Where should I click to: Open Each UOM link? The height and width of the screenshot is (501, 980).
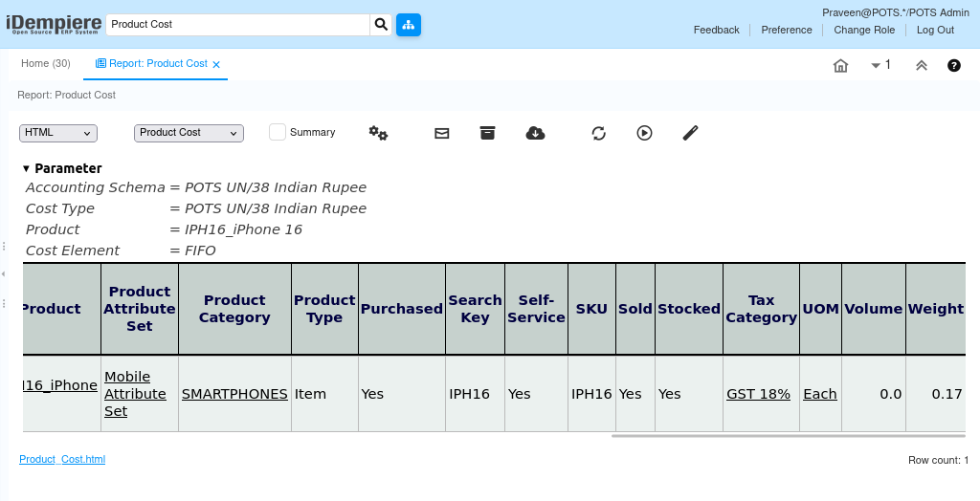pos(820,394)
